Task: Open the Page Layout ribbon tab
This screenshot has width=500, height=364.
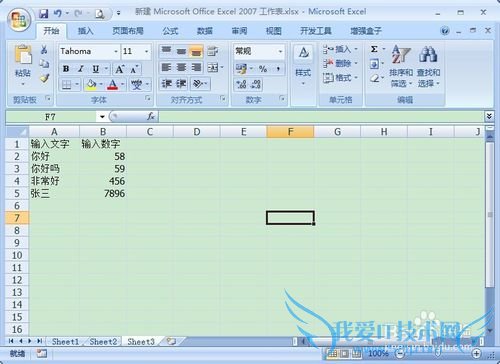Action: pyautogui.click(x=128, y=31)
